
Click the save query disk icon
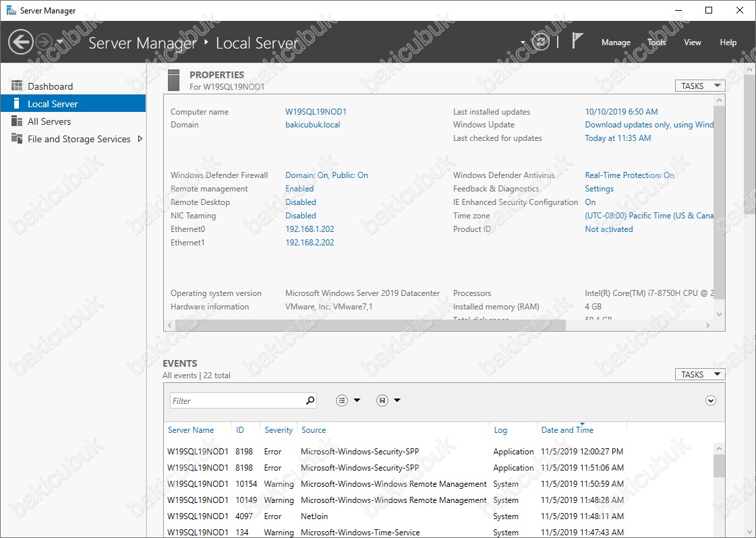coord(382,400)
